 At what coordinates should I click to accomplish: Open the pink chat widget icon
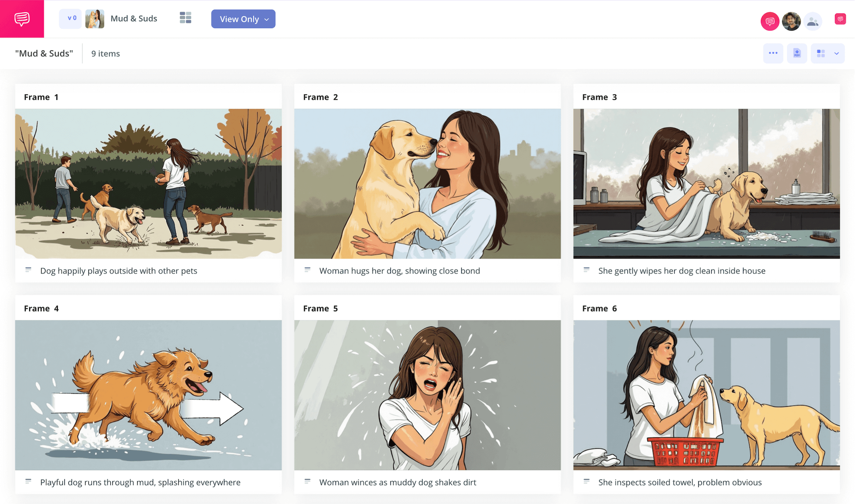840,19
